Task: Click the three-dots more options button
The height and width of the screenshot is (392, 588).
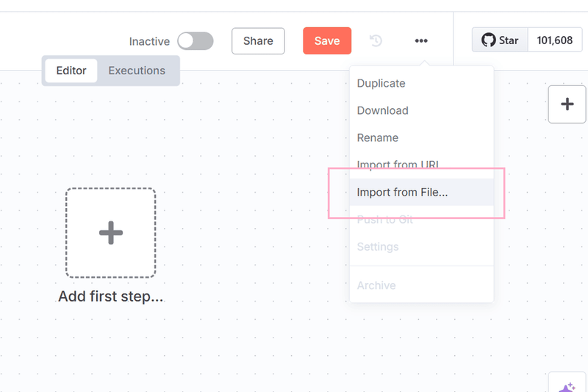Action: pyautogui.click(x=421, y=41)
